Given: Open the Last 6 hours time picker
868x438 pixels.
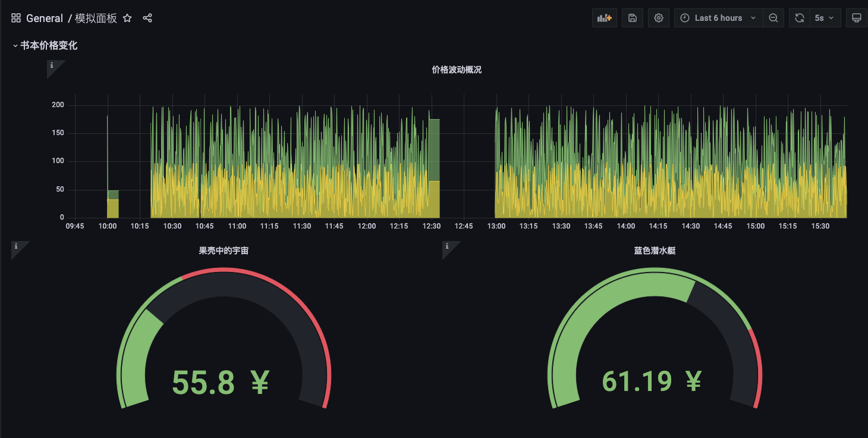Looking at the screenshot, I should click(x=718, y=18).
